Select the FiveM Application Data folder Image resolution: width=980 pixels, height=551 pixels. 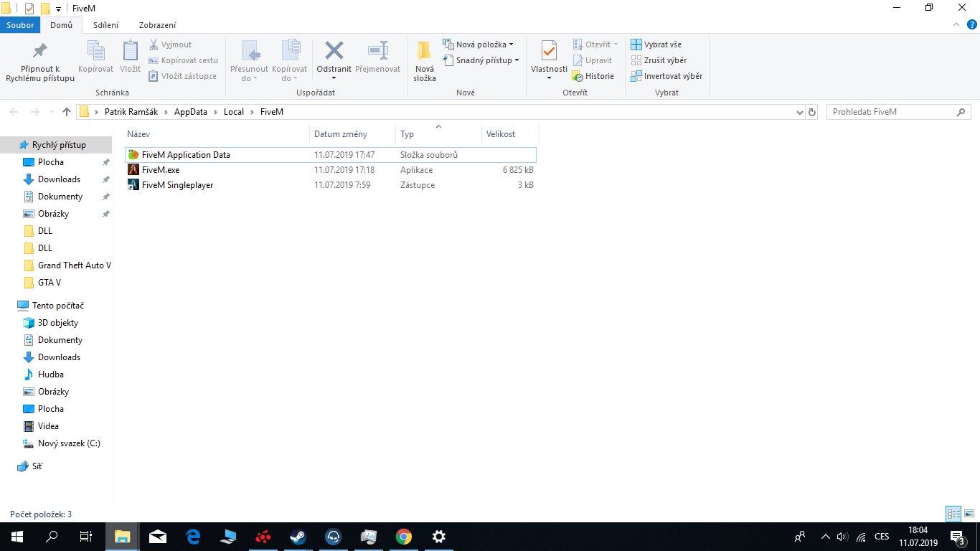[x=330, y=155]
